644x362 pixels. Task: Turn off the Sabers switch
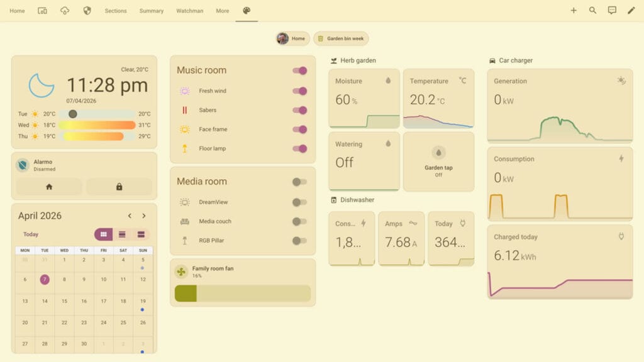click(x=300, y=110)
